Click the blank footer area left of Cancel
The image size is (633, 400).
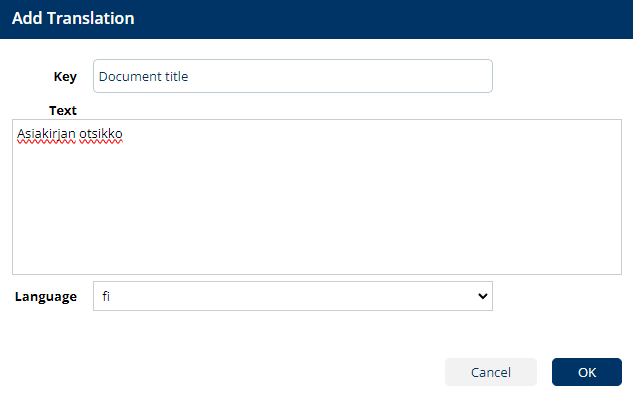click(x=220, y=372)
